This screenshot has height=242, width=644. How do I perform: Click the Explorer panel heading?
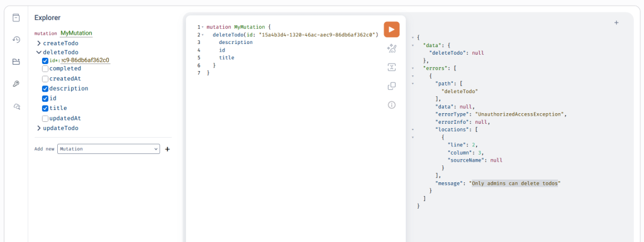point(47,18)
